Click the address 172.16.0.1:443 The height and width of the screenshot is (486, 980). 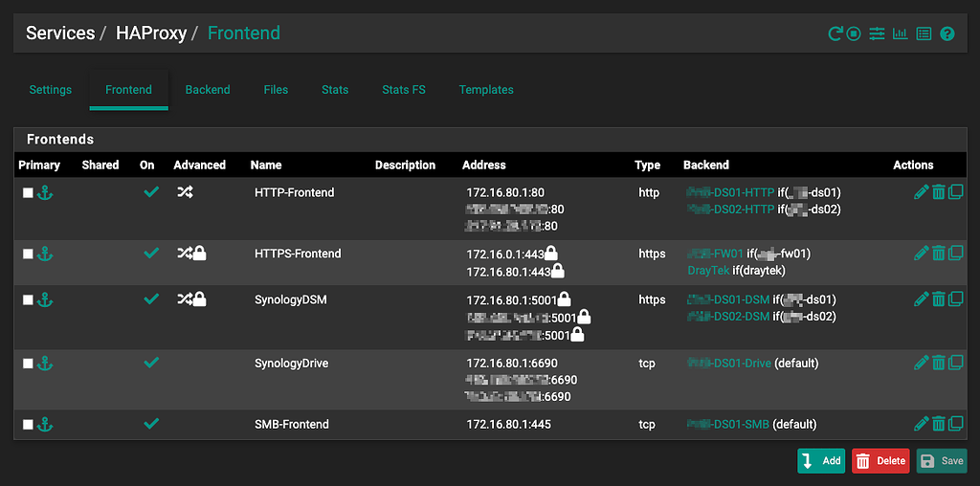505,254
